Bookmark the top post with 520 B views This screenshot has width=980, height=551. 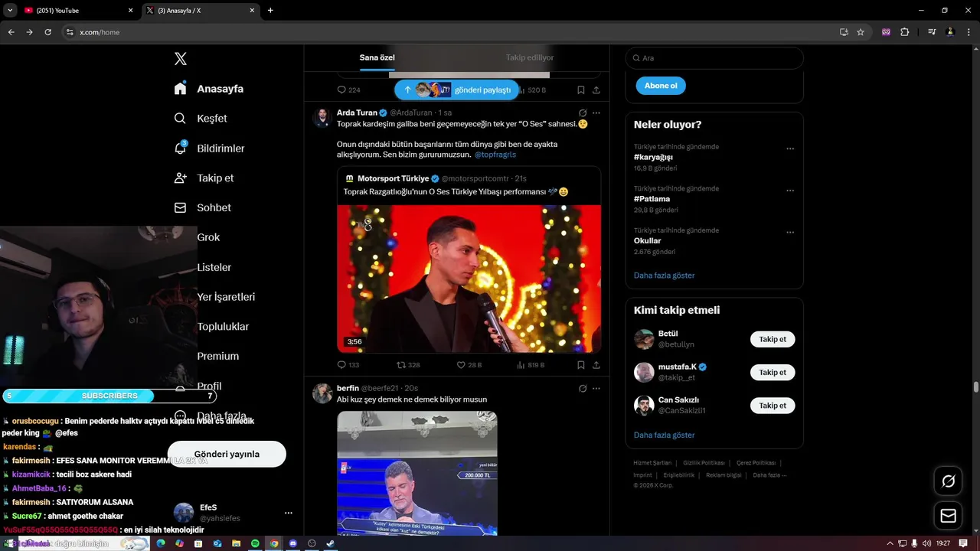pyautogui.click(x=581, y=90)
